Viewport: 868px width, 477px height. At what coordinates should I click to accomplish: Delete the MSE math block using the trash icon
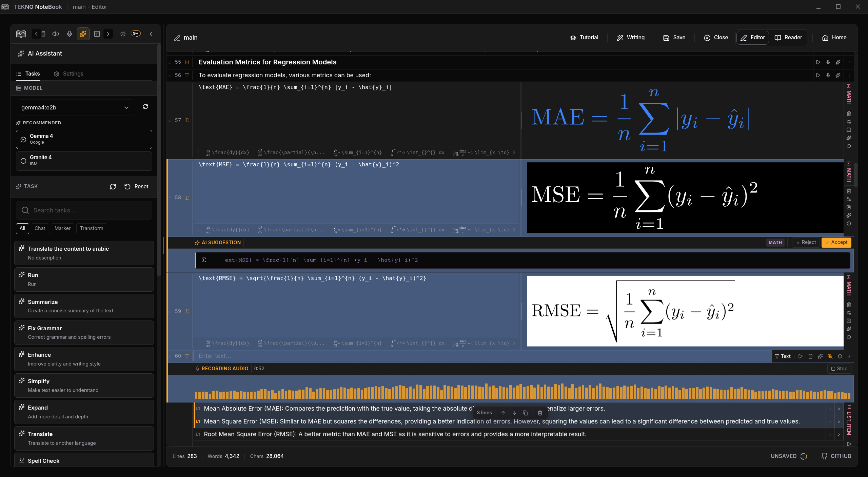point(849,191)
